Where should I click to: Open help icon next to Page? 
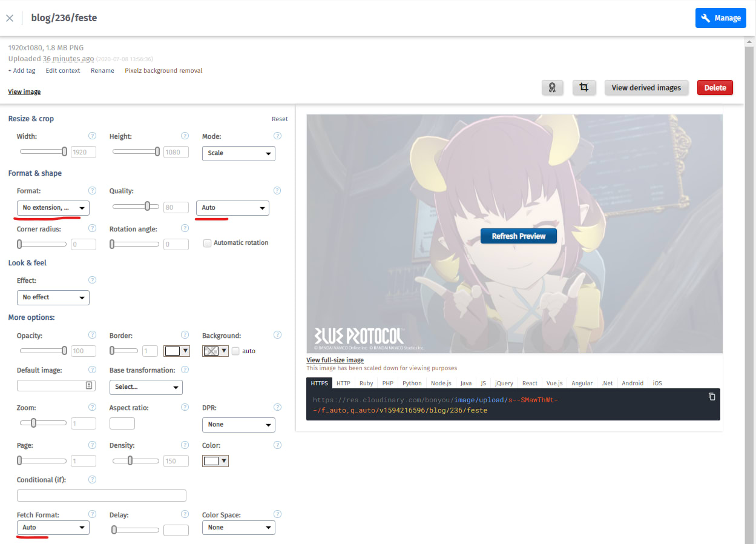click(92, 445)
